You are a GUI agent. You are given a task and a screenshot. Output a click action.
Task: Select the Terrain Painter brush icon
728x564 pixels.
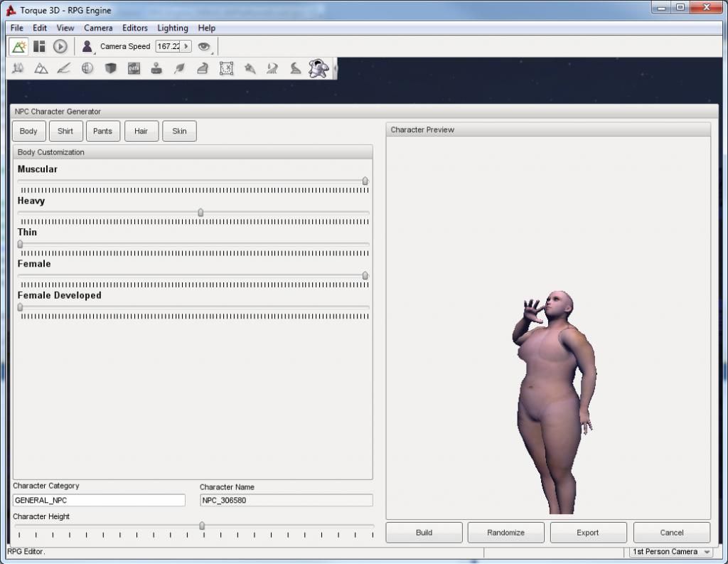[x=64, y=68]
